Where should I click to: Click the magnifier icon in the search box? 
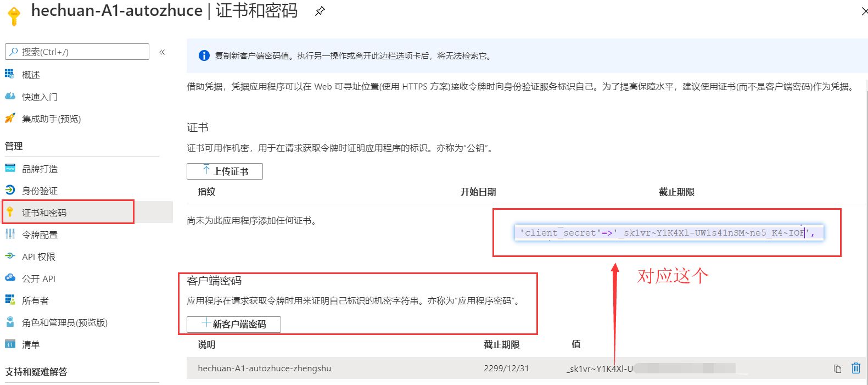(14, 52)
